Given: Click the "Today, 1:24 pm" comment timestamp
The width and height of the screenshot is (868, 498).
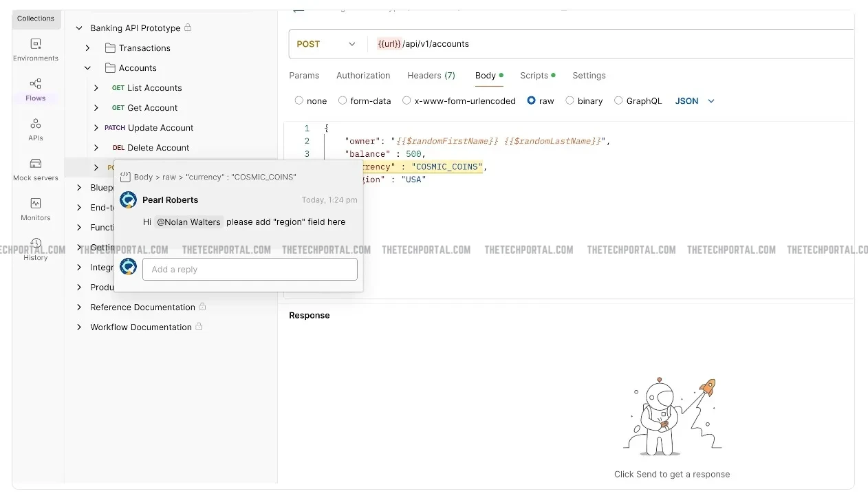Looking at the screenshot, I should 329,200.
